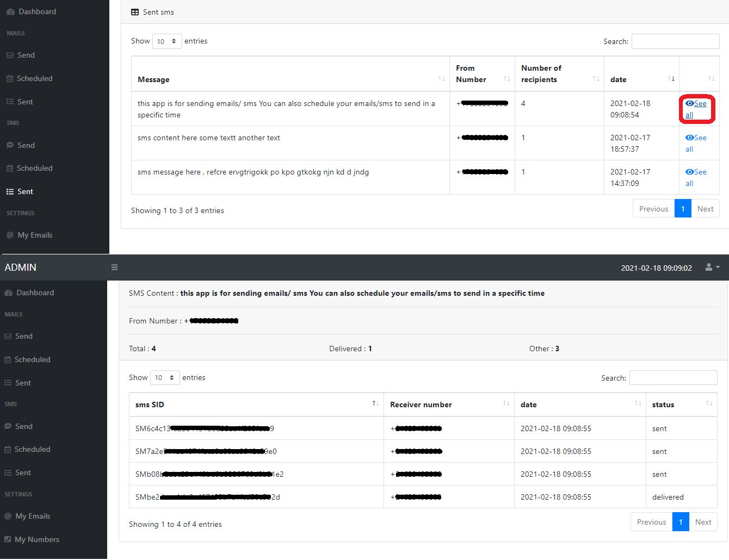Open My Numbers in the sidebar settings
Viewport: 729px width, 560px height.
pos(36,539)
